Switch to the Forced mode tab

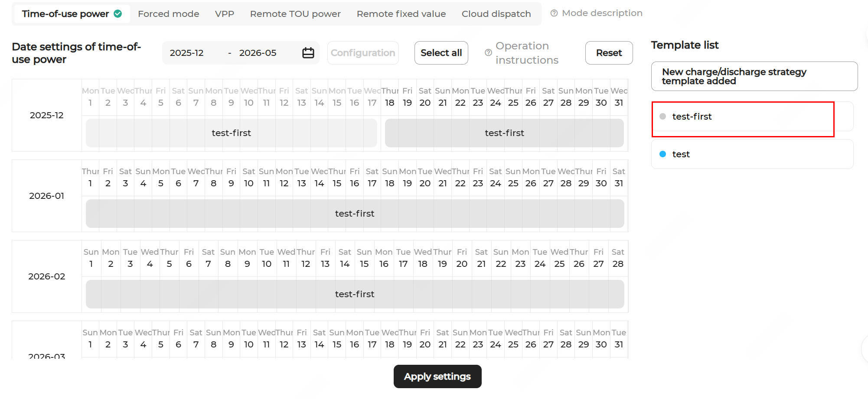[168, 14]
